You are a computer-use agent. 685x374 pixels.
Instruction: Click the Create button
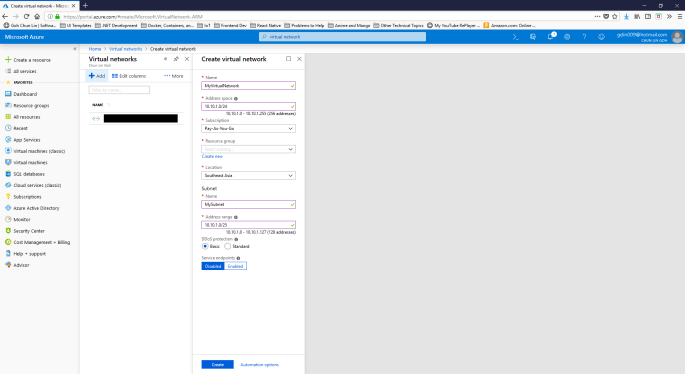[218, 364]
